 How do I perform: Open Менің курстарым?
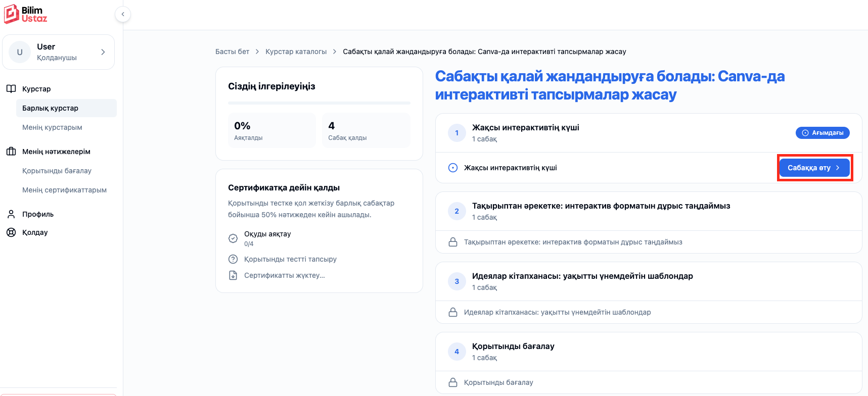52,127
